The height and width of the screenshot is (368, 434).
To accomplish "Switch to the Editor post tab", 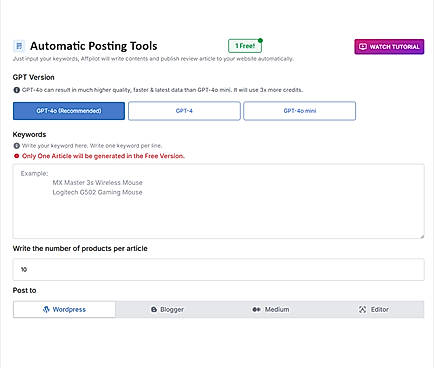I will 373,309.
